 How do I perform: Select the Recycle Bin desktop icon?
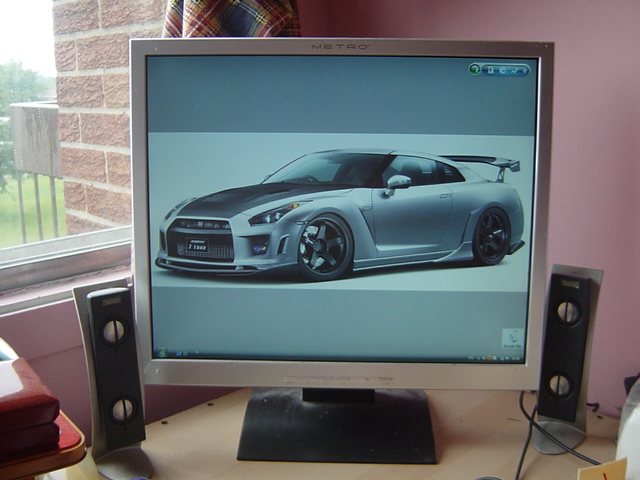point(513,335)
